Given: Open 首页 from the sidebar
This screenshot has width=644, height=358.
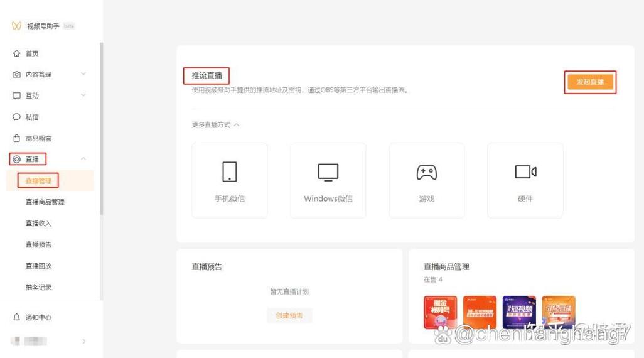Looking at the screenshot, I should [32, 53].
